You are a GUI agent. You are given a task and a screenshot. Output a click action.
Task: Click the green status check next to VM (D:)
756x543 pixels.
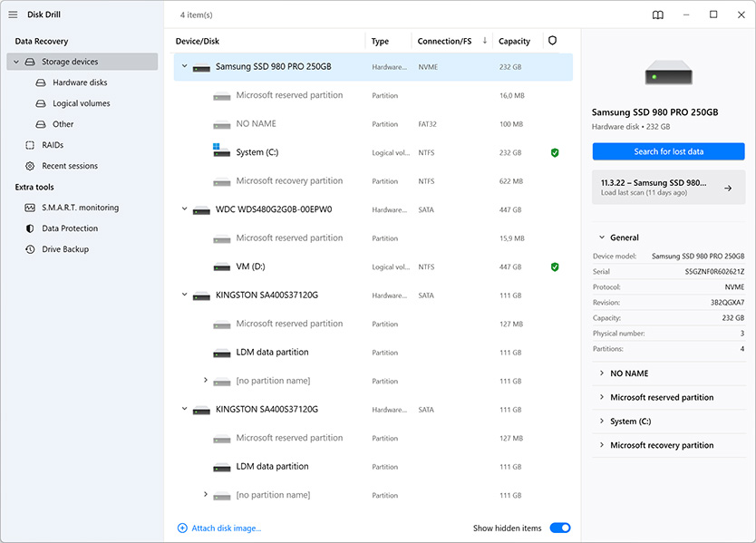pos(555,267)
